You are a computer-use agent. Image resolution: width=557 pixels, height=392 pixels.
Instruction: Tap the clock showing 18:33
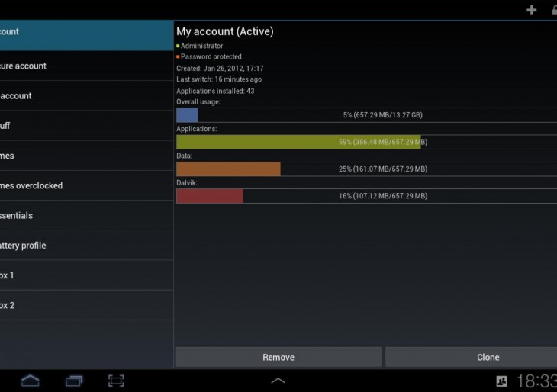pos(536,381)
